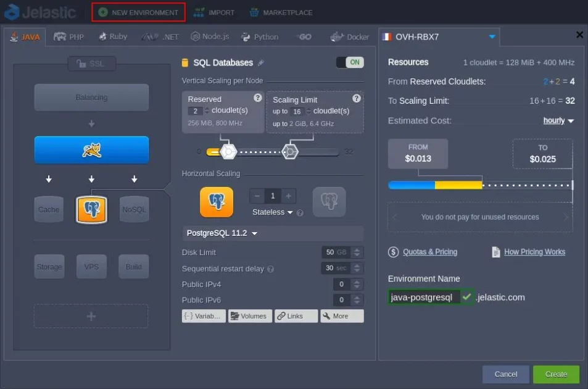Switch to the Docker tab
588x389 pixels.
(x=349, y=37)
